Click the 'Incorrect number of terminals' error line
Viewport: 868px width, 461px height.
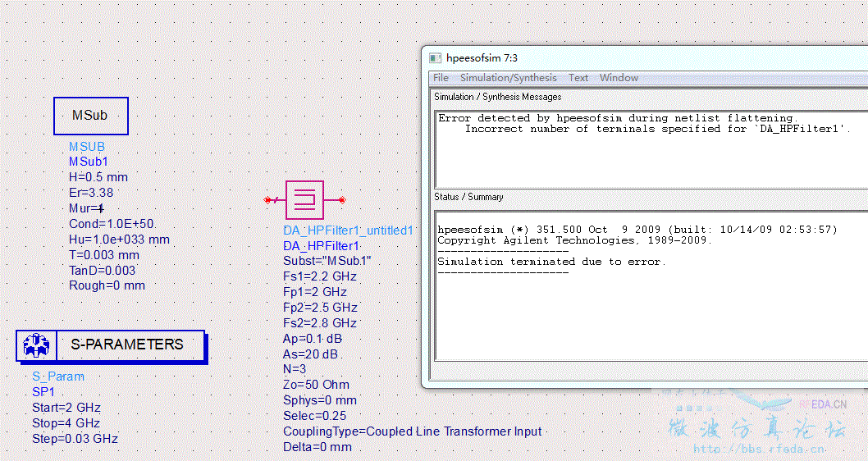[658, 129]
